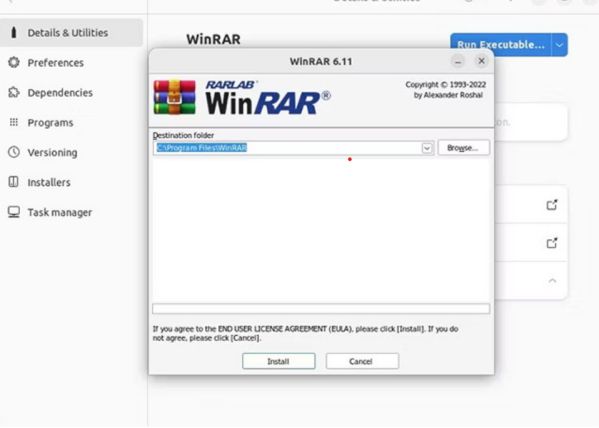
Task: Expand the Run Executable dropdown arrow
Action: (x=559, y=45)
